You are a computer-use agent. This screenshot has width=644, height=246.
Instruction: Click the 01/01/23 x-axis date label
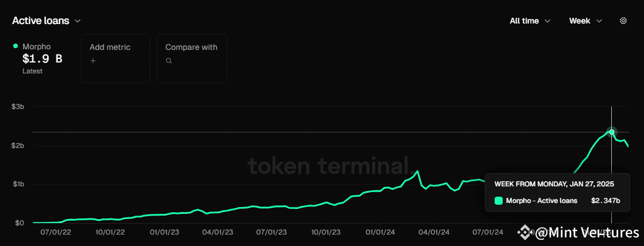coord(165,233)
